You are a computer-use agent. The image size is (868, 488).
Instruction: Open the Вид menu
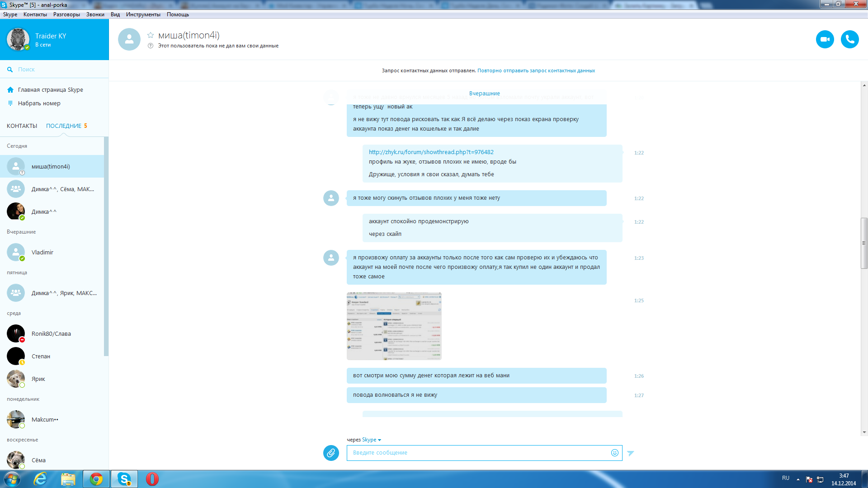pyautogui.click(x=115, y=14)
